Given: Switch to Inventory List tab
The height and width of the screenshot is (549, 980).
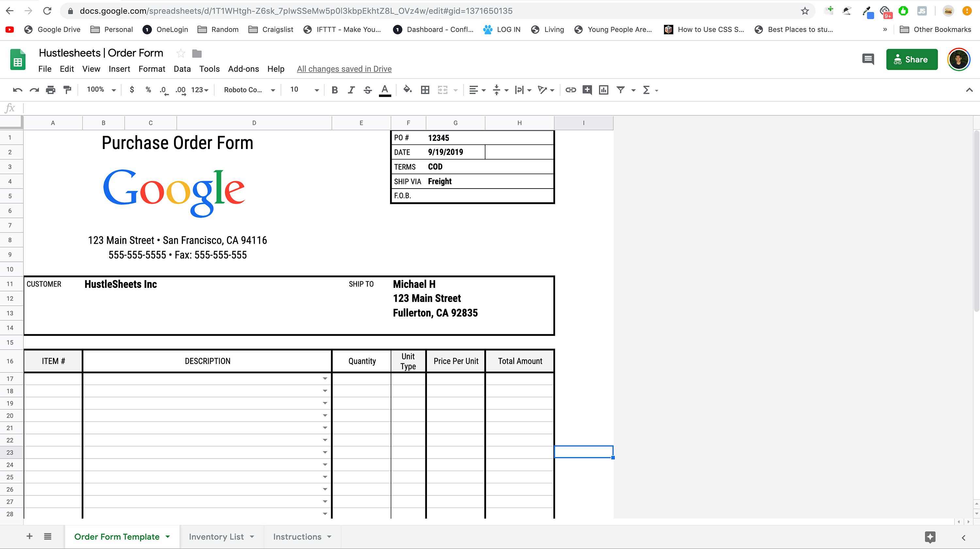Looking at the screenshot, I should click(x=216, y=537).
